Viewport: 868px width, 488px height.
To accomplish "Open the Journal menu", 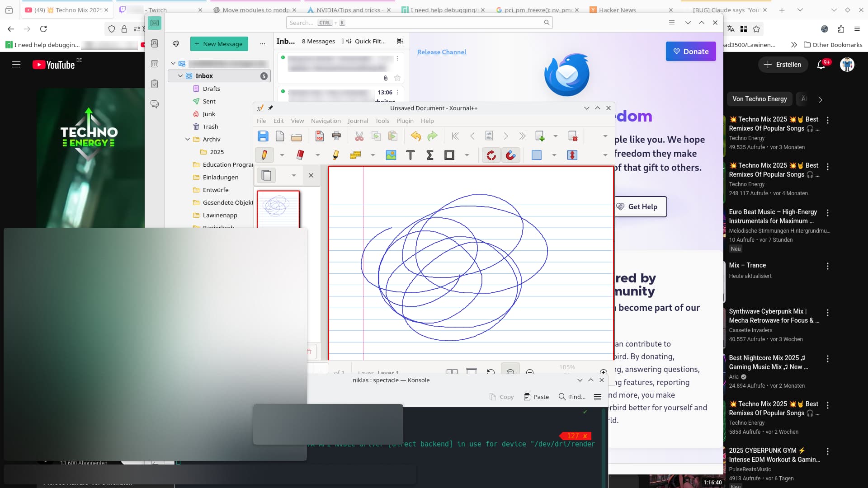I will [x=358, y=121].
